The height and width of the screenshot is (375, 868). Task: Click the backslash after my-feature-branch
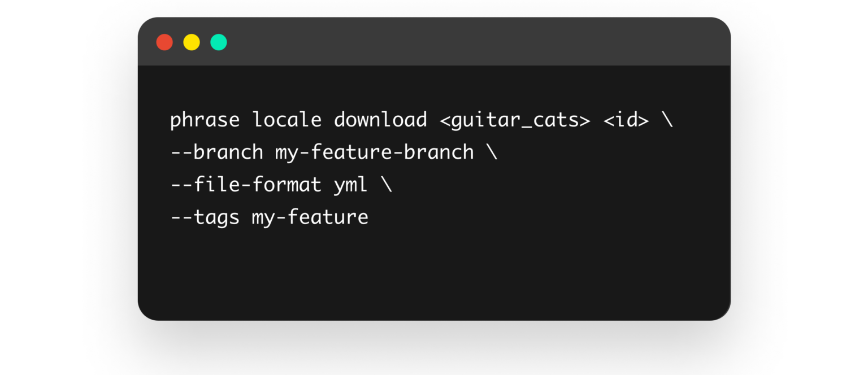click(x=492, y=152)
